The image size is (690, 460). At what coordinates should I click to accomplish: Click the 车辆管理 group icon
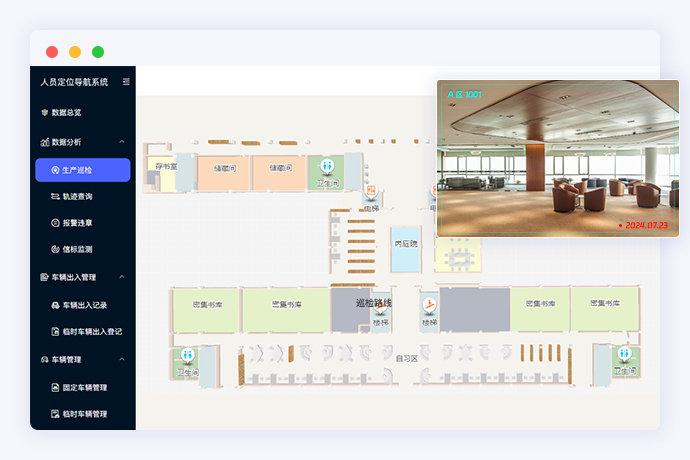coord(44,360)
